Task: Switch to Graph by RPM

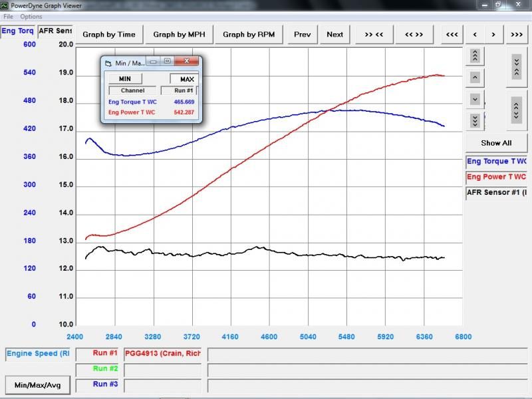Action: point(249,35)
